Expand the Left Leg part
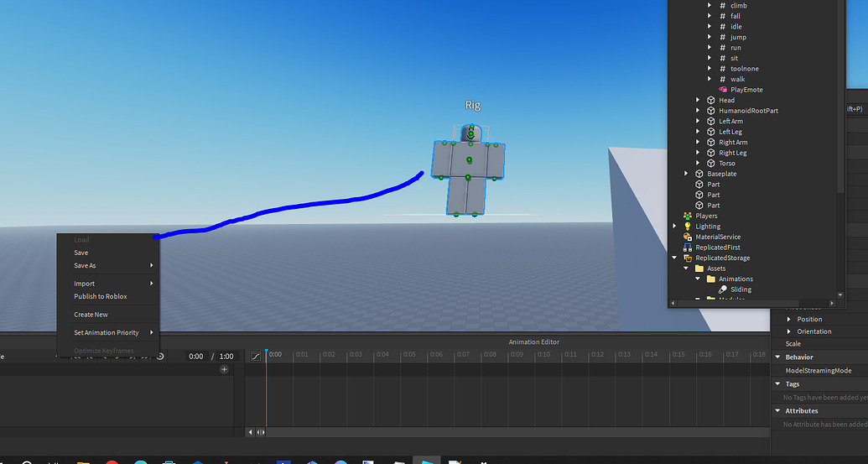The width and height of the screenshot is (868, 464). 698,132
